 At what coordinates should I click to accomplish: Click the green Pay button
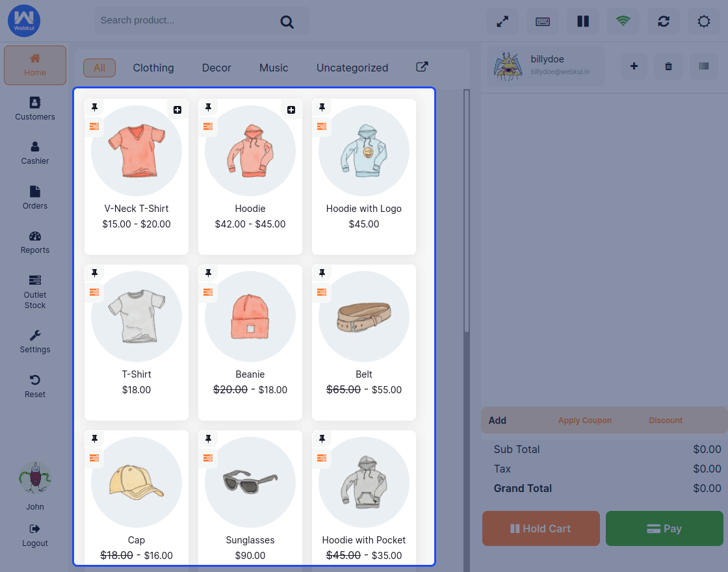pos(664,528)
